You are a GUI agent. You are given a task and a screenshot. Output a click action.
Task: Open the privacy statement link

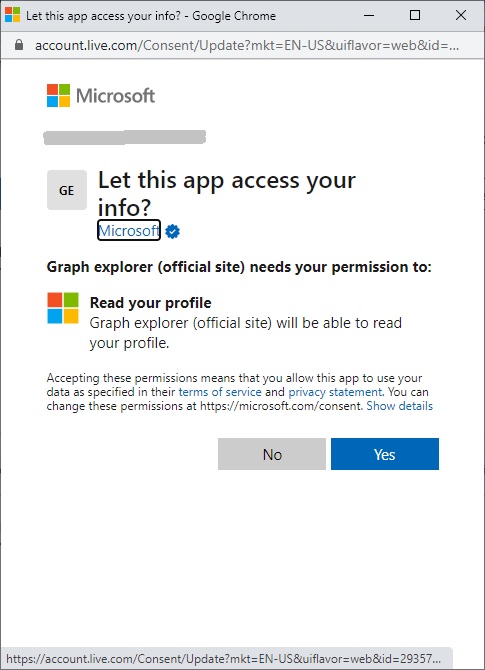click(x=335, y=392)
